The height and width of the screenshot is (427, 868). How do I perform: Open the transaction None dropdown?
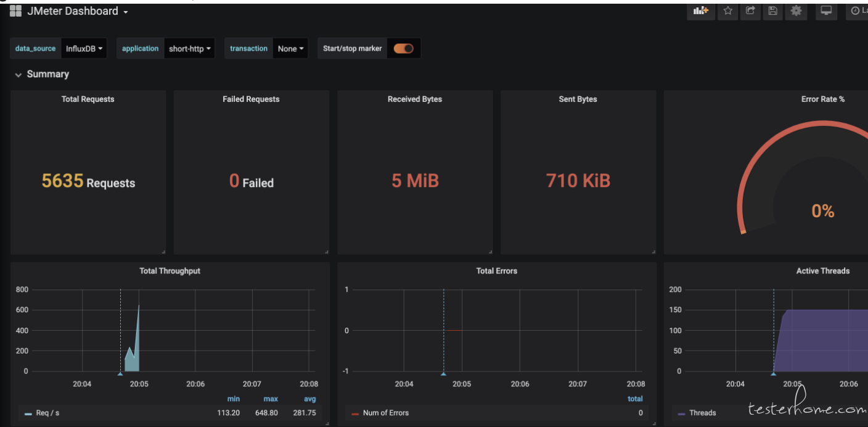coord(291,49)
